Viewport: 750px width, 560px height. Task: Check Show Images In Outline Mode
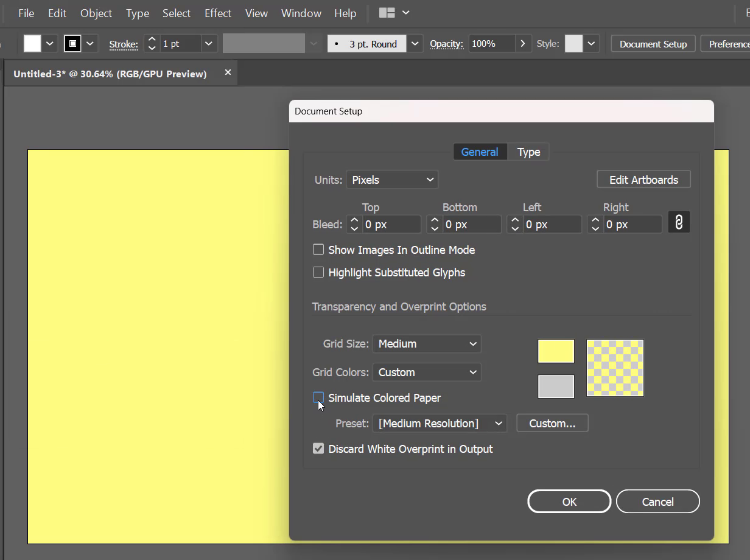(318, 249)
